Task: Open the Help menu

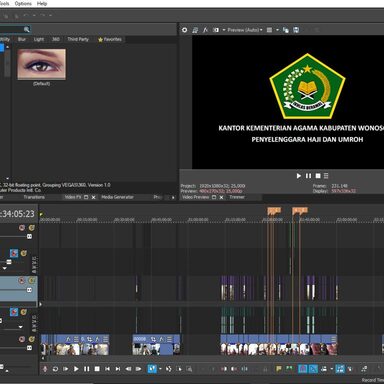Action: [42, 3]
